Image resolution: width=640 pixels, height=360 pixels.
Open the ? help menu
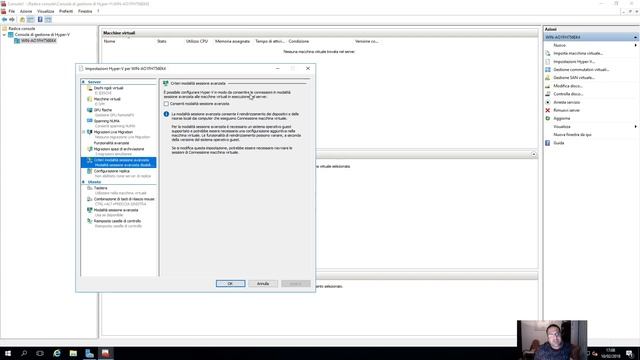click(98, 11)
